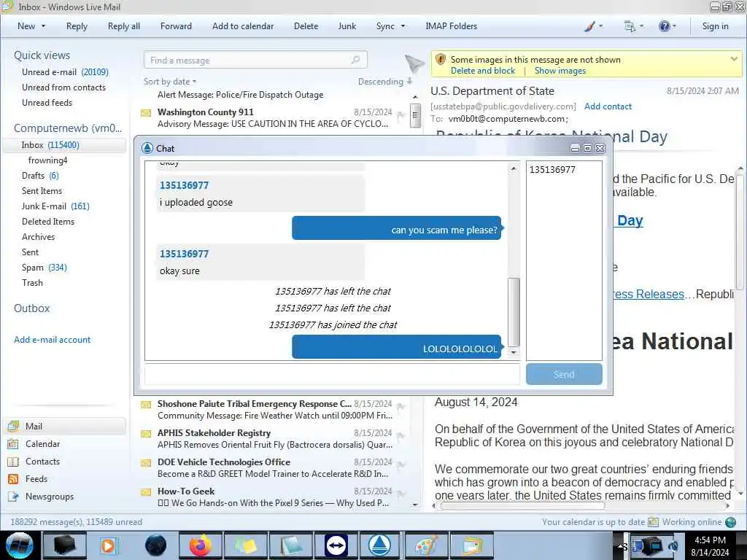This screenshot has height=560, width=747.
Task: Expand the menus icon dropdown arrow
Action: pos(641,26)
